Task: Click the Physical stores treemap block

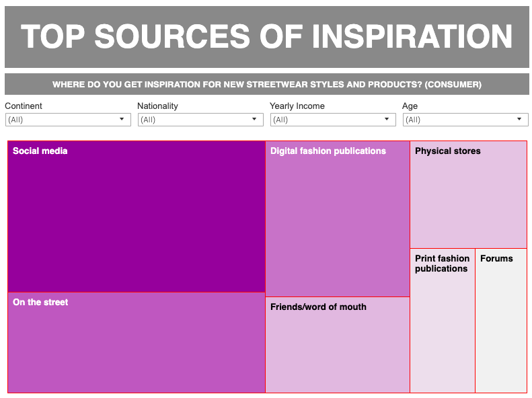Action: [x=468, y=195]
